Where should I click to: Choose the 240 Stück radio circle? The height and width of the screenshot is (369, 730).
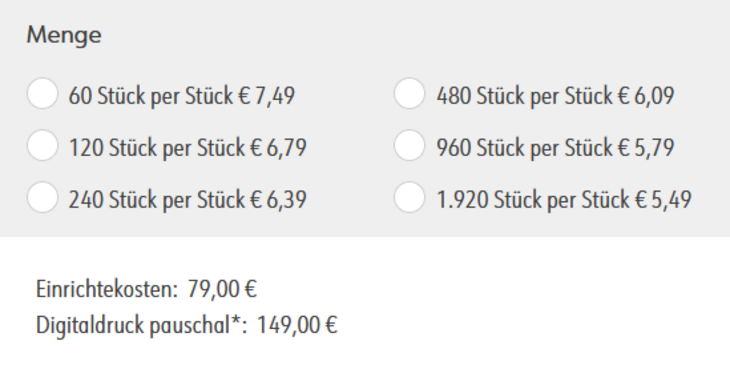42,197
